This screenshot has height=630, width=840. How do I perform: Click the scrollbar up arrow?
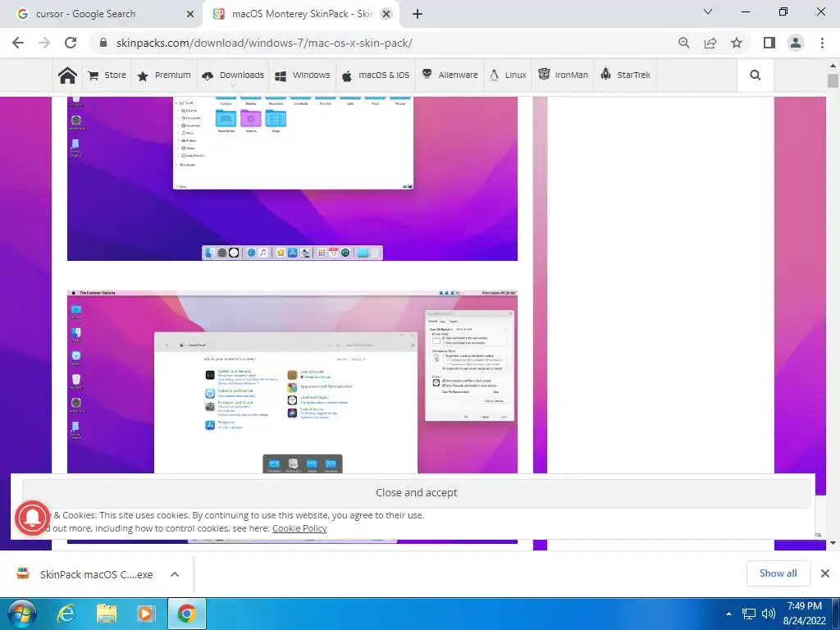(x=833, y=66)
